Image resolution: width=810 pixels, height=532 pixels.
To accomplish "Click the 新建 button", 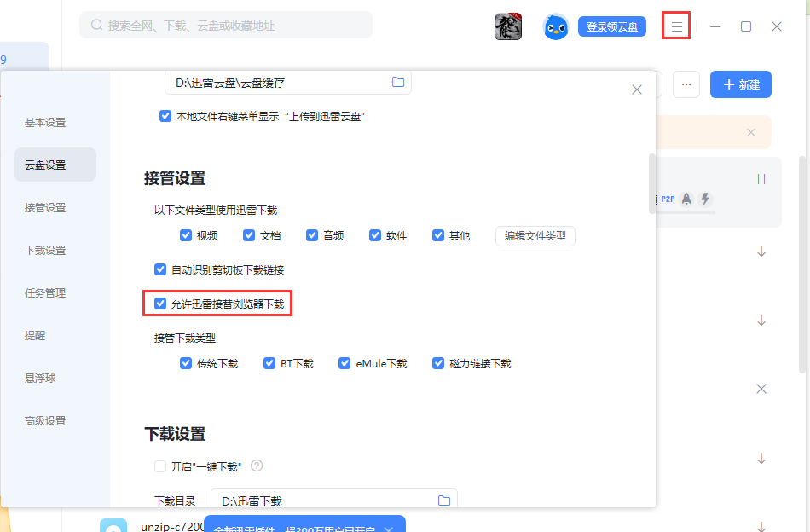I will (x=741, y=84).
